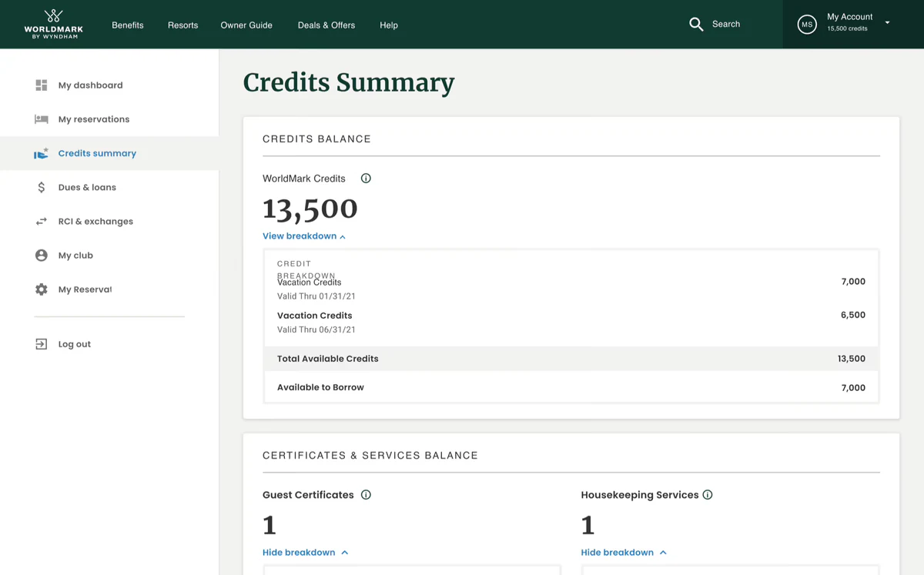924x575 pixels.
Task: Click the Search field in header
Action: 726,25
